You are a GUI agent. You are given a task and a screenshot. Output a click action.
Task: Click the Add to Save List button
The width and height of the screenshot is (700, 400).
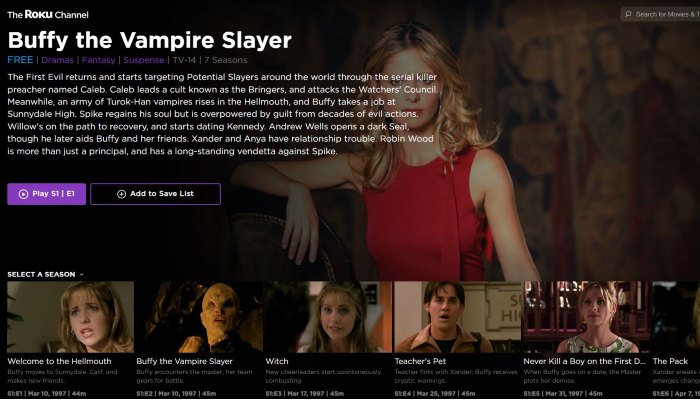155,194
